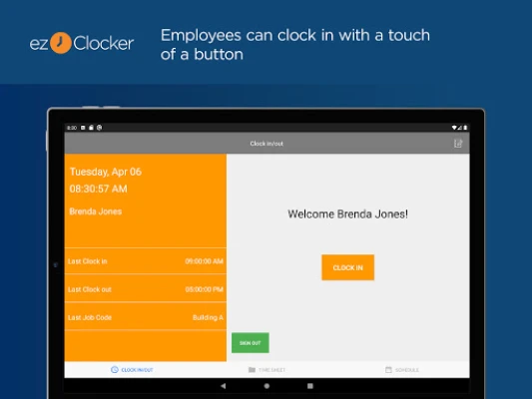Click the Clock in/out header title
Image resolution: width=532 pixels, height=399 pixels.
pyautogui.click(x=266, y=144)
